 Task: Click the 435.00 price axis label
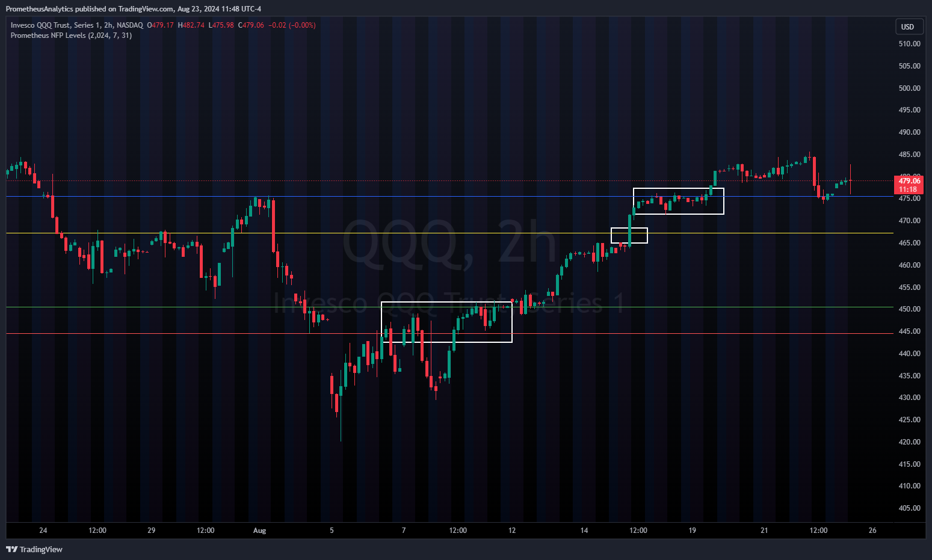(909, 376)
